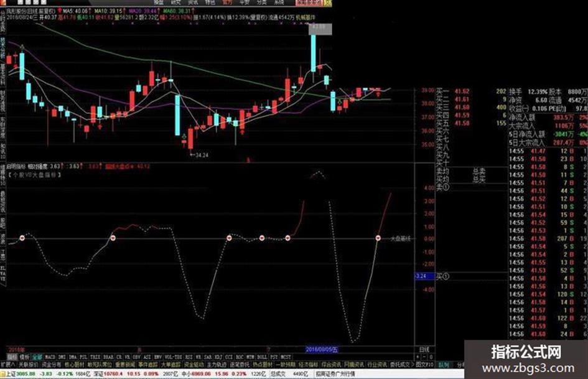The image size is (588, 379).
Task: Click the 换手 12.39% value
Action: (538, 91)
